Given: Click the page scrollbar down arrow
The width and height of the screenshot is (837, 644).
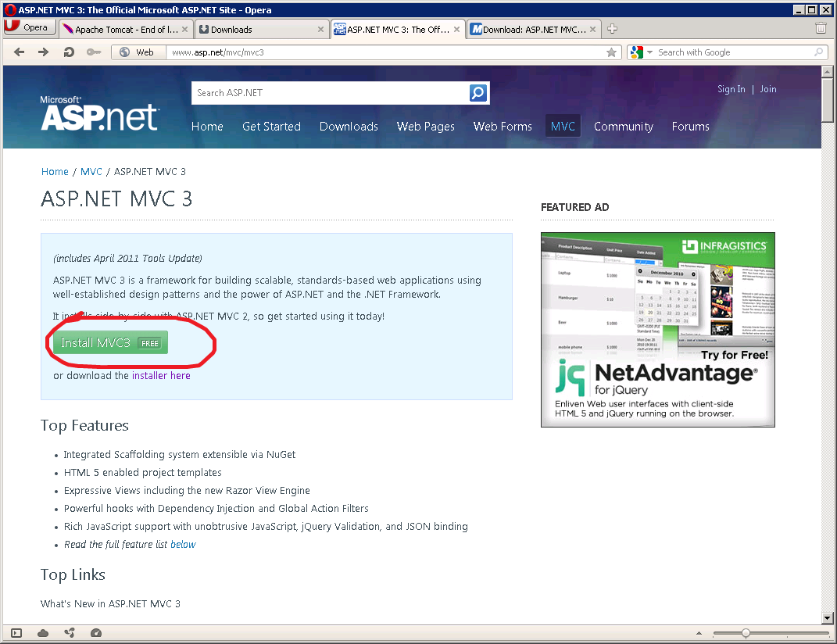Looking at the screenshot, I should pyautogui.click(x=828, y=618).
